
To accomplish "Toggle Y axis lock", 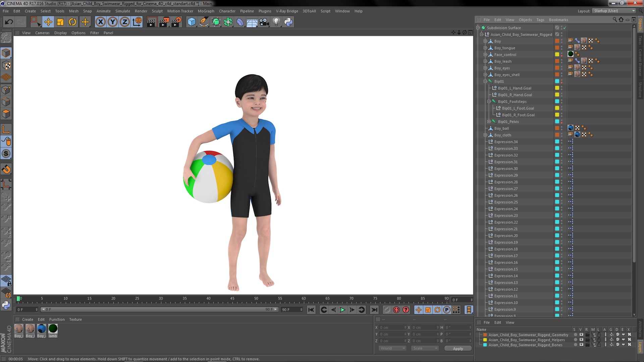I will point(113,22).
